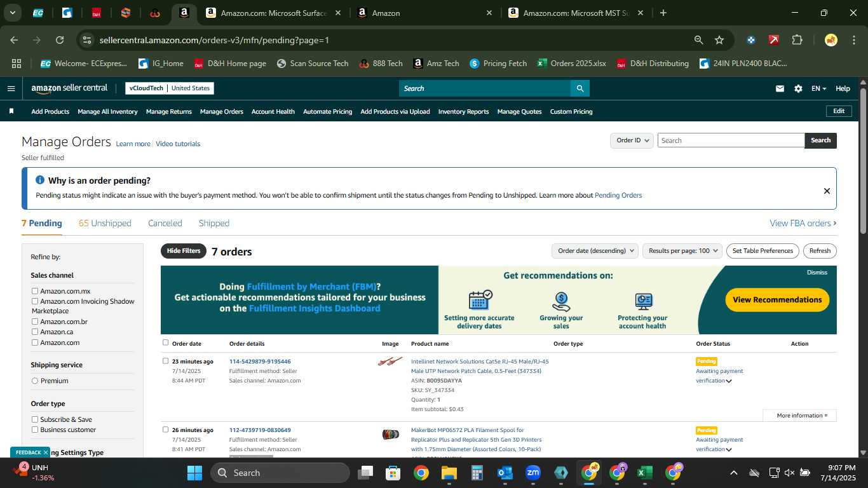
Task: Check the Amazon.ca sales channel filter
Action: (35, 332)
